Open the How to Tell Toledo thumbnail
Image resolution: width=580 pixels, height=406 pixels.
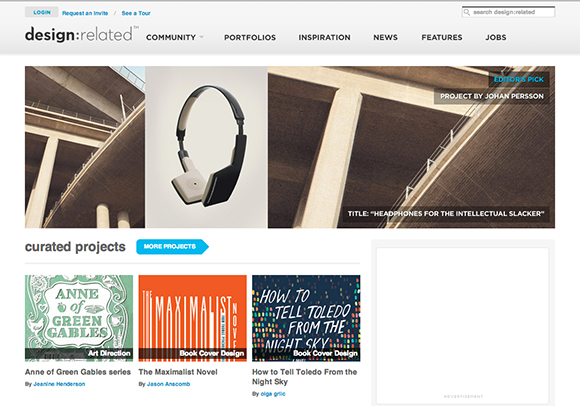(306, 318)
